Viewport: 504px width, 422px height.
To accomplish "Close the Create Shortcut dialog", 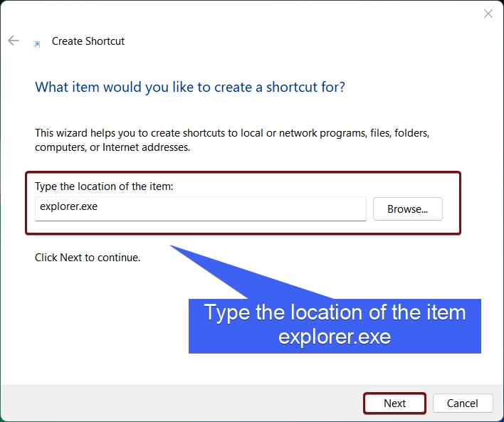I will click(x=488, y=14).
